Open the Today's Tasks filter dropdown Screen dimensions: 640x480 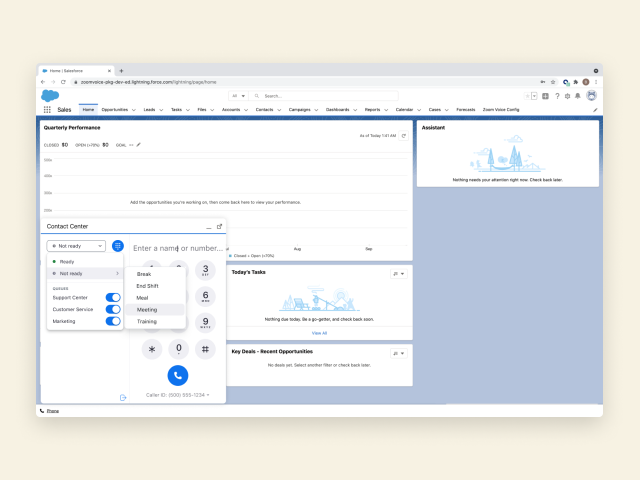[x=398, y=273]
